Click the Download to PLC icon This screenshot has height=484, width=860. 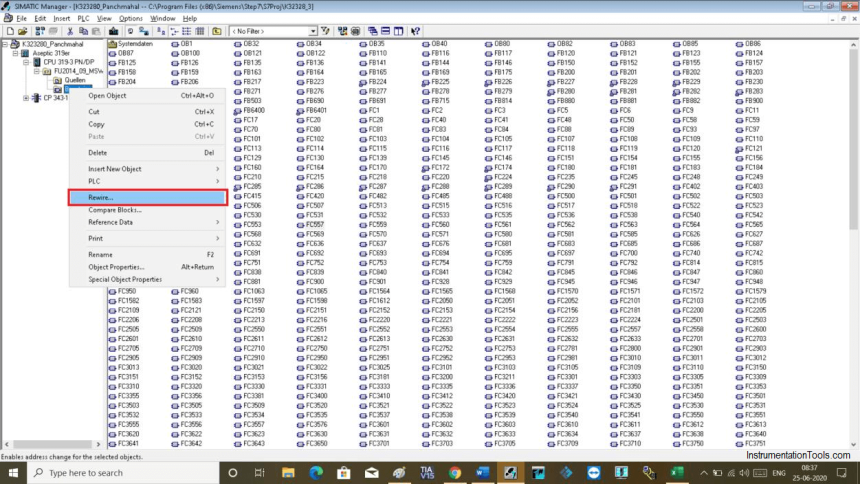(113, 31)
